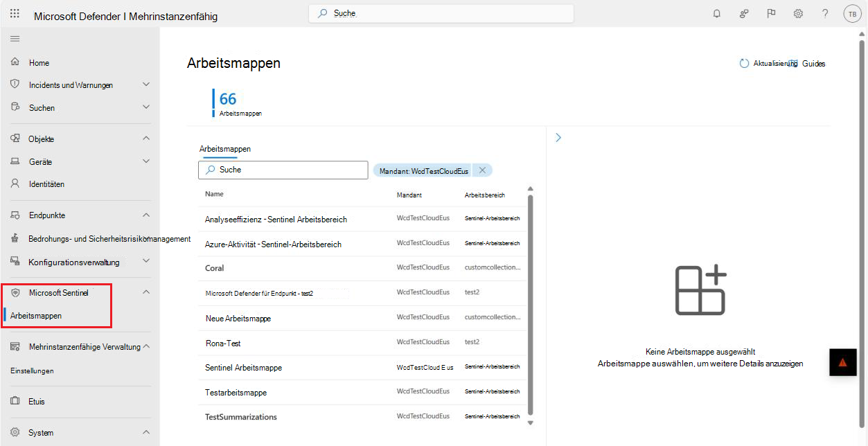
Task: Open the TB account avatar
Action: pyautogui.click(x=852, y=14)
